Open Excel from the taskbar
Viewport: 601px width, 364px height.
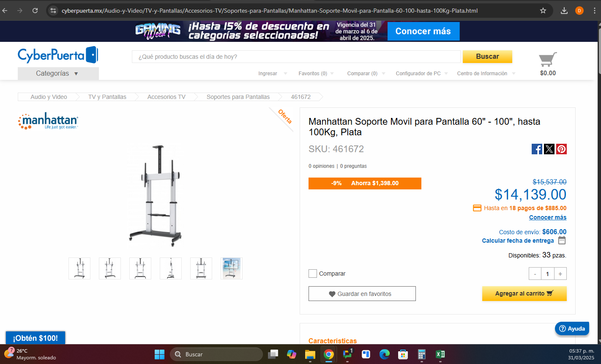tap(440, 354)
